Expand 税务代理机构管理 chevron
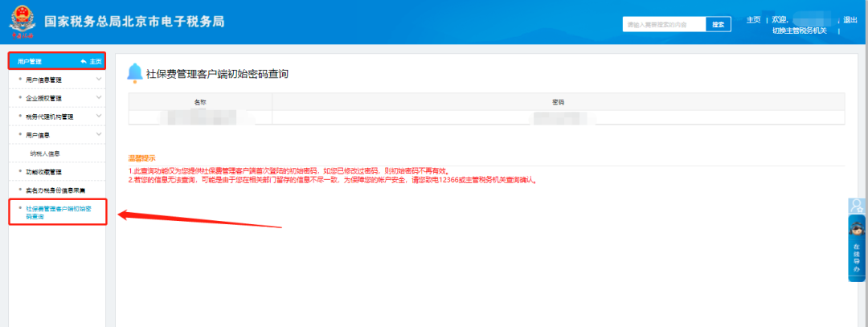 click(x=99, y=116)
